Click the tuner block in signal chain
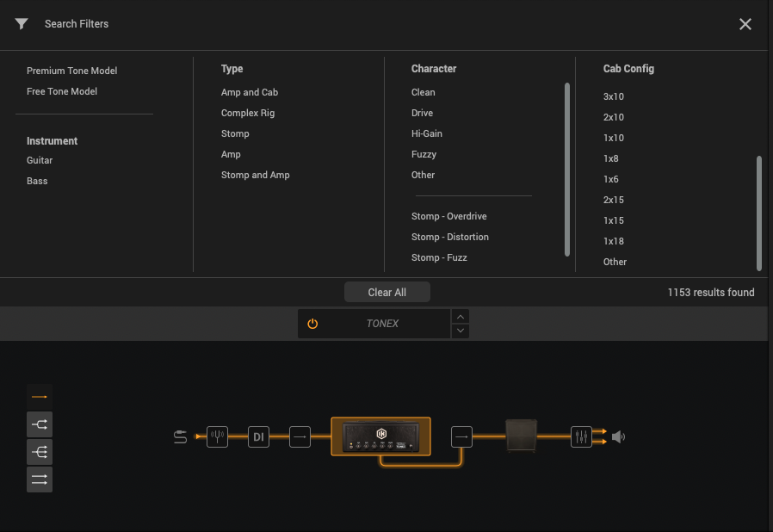Viewport: 773px width, 532px height. click(x=217, y=436)
